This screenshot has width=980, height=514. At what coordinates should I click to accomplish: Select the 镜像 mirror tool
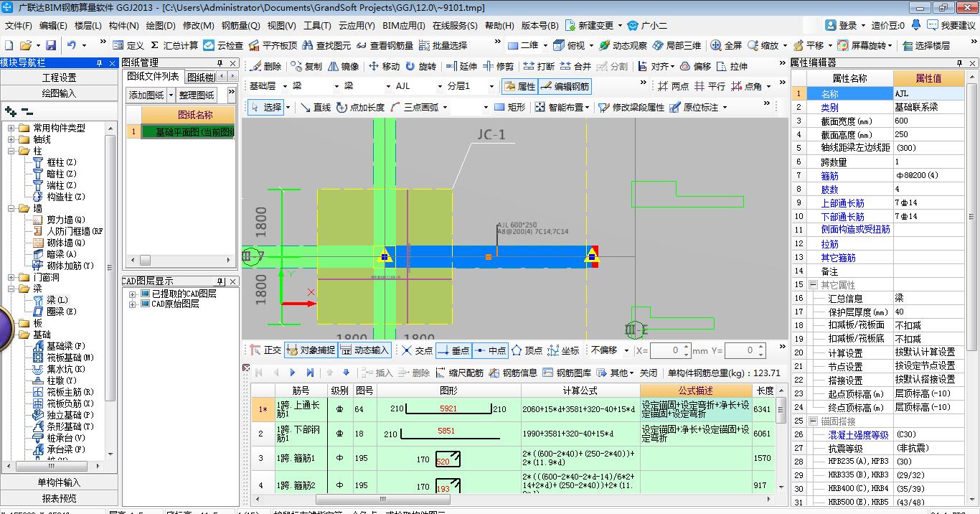tap(343, 66)
